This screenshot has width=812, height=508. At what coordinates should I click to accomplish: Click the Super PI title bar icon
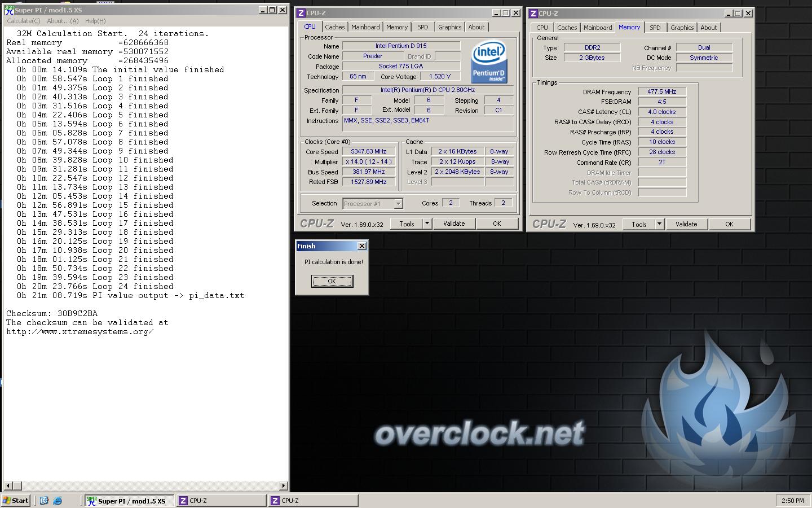pyautogui.click(x=9, y=10)
